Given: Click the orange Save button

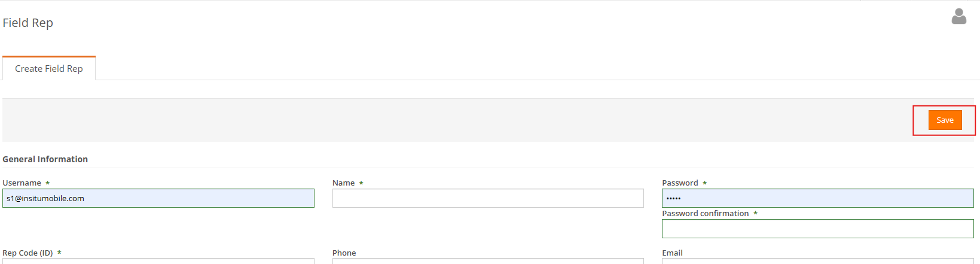Looking at the screenshot, I should coord(945,120).
